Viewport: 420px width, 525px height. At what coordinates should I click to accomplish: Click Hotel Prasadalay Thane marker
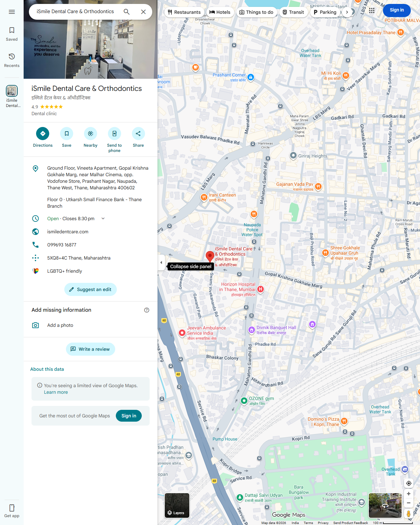pos(400,32)
